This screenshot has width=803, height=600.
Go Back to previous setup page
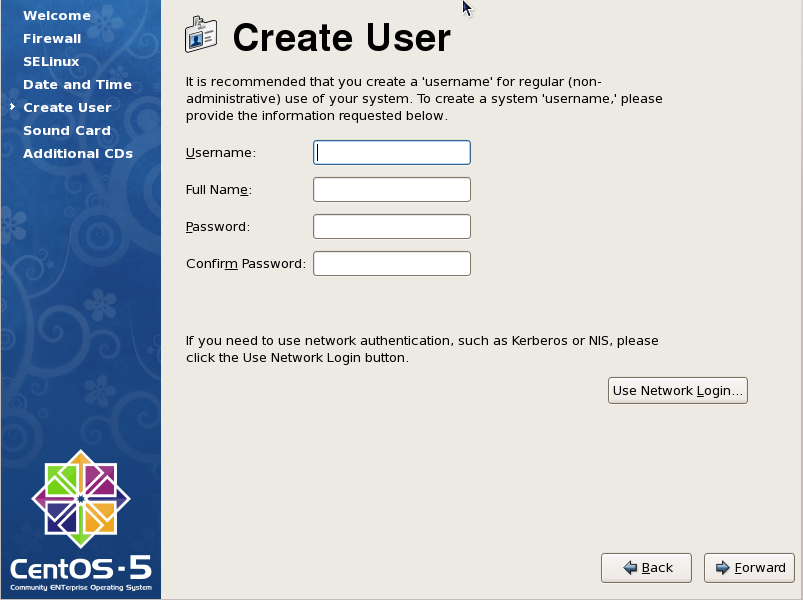646,568
